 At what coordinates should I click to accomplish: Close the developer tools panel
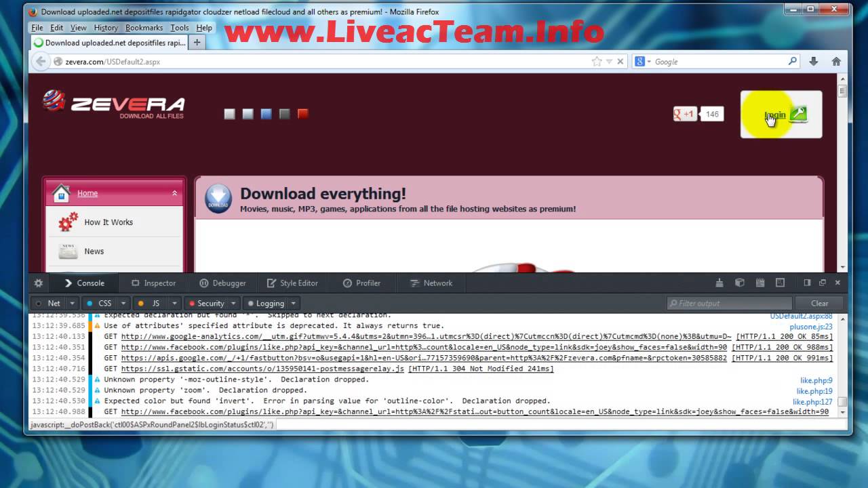(837, 283)
